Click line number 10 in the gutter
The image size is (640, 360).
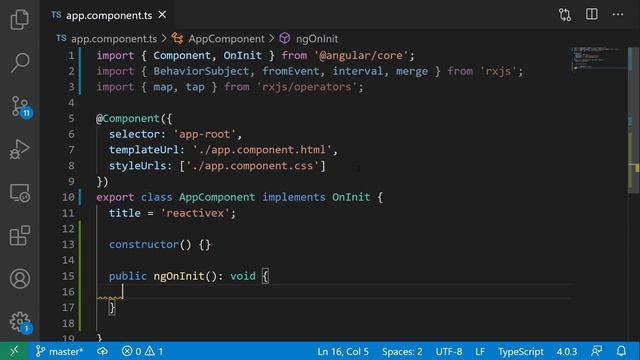point(68,197)
